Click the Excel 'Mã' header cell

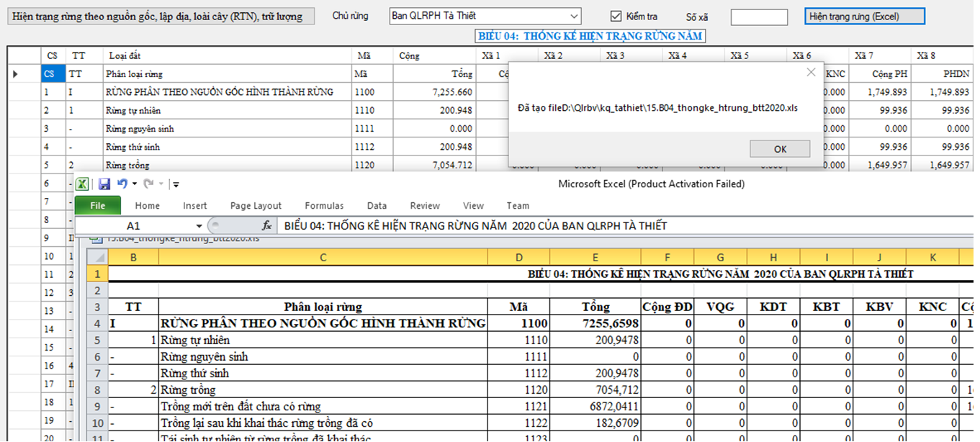[518, 307]
